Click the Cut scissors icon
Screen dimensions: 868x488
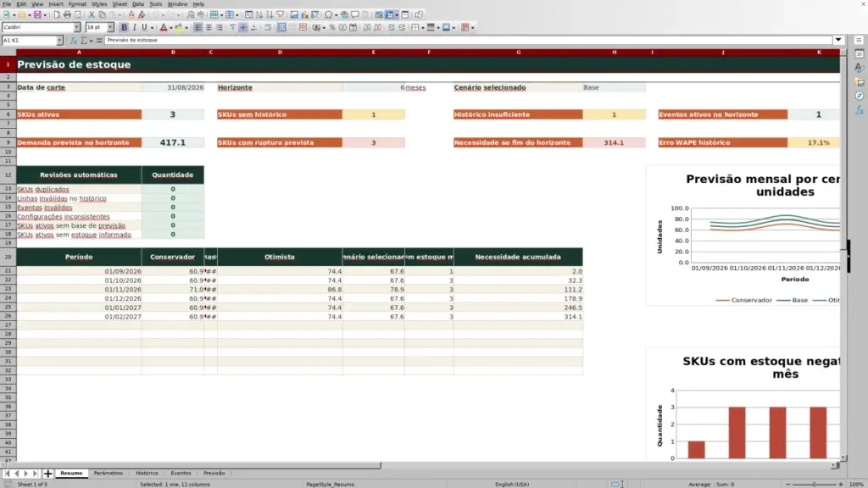92,15
